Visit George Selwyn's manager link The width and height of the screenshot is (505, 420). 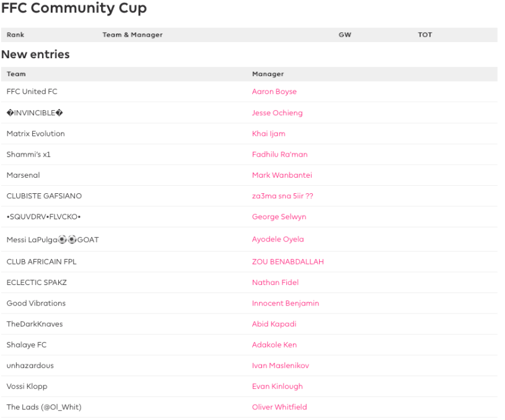tap(279, 217)
